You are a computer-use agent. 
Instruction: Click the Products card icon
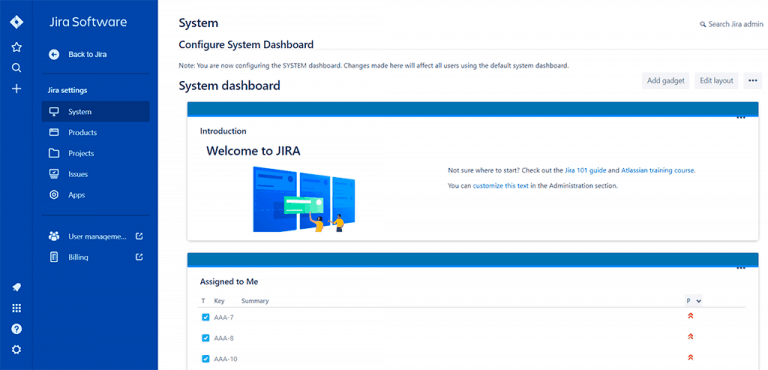coord(54,132)
